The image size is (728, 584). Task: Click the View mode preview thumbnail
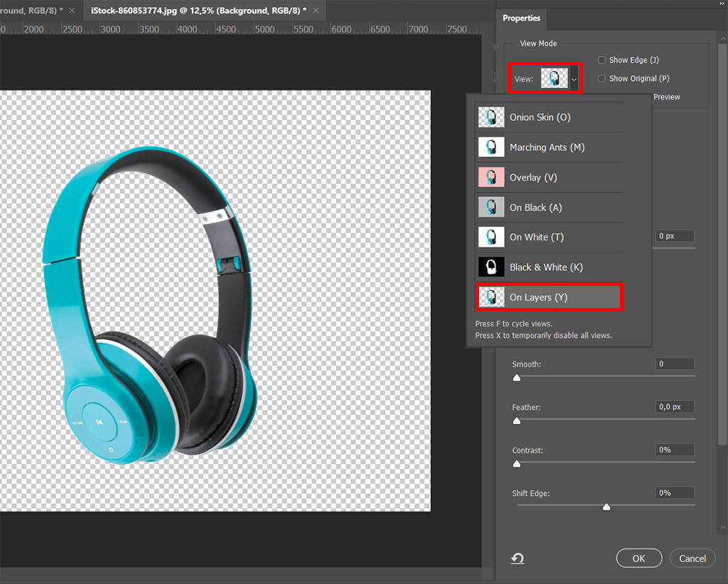[555, 78]
